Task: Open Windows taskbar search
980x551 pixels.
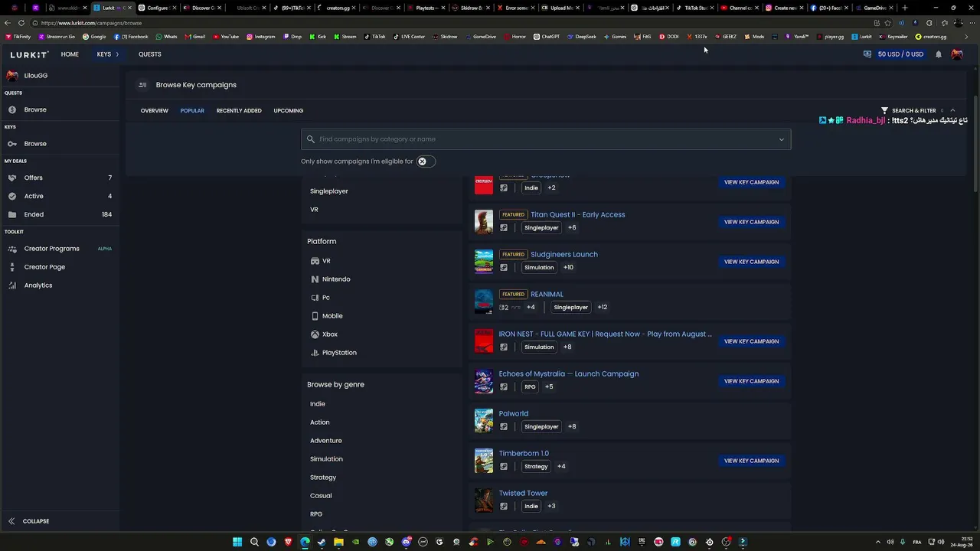Action: [x=254, y=542]
